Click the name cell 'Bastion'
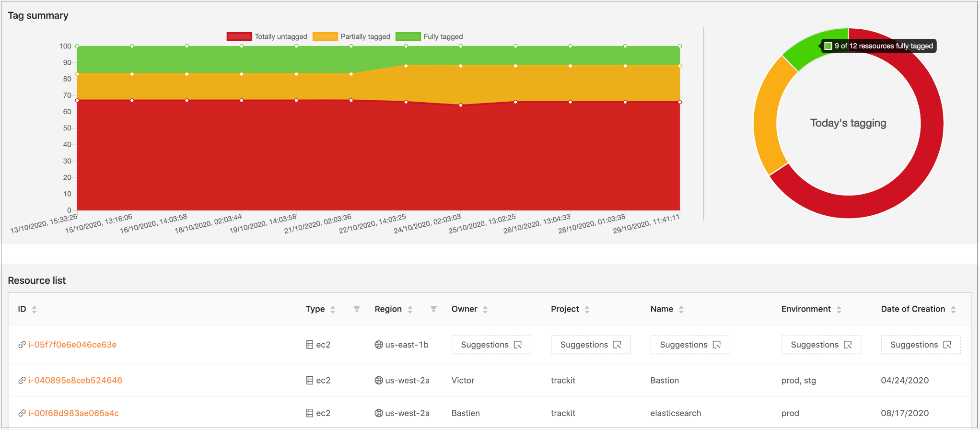Viewport: 980px width, 430px height. [x=665, y=381]
